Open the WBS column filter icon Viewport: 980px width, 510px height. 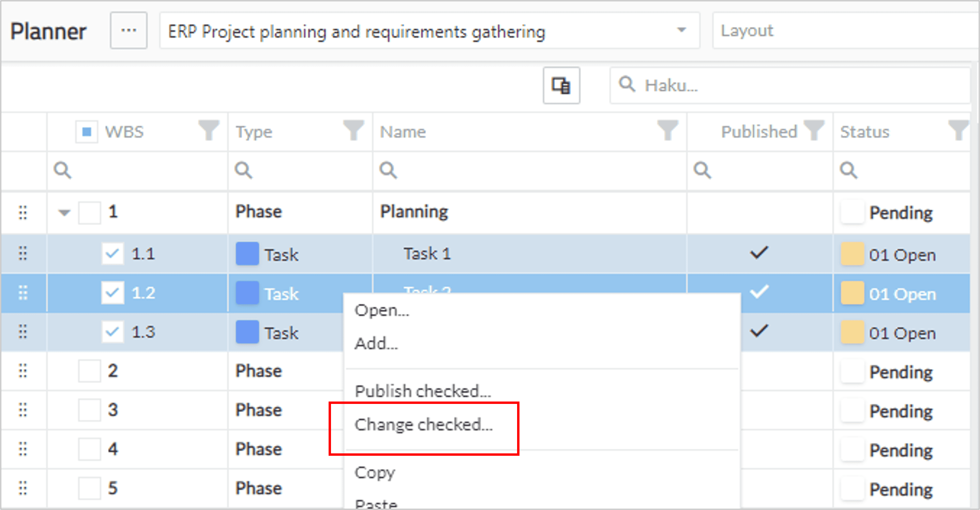(x=209, y=130)
